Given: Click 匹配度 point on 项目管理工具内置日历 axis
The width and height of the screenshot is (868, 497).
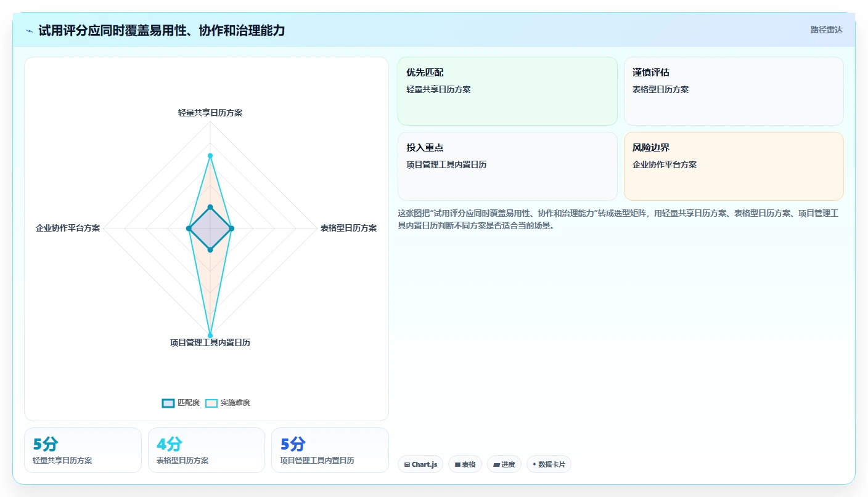Looking at the screenshot, I should [x=210, y=250].
